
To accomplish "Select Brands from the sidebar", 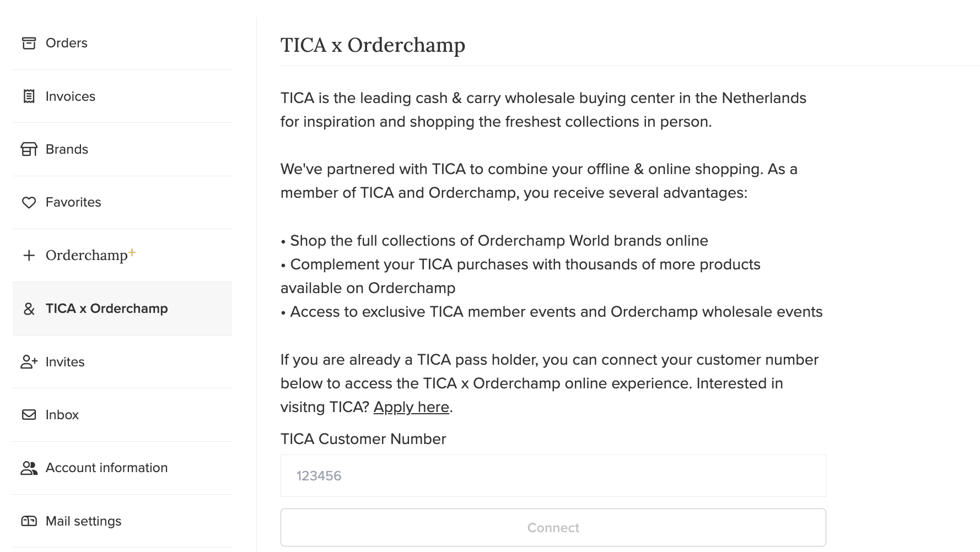I will click(122, 149).
